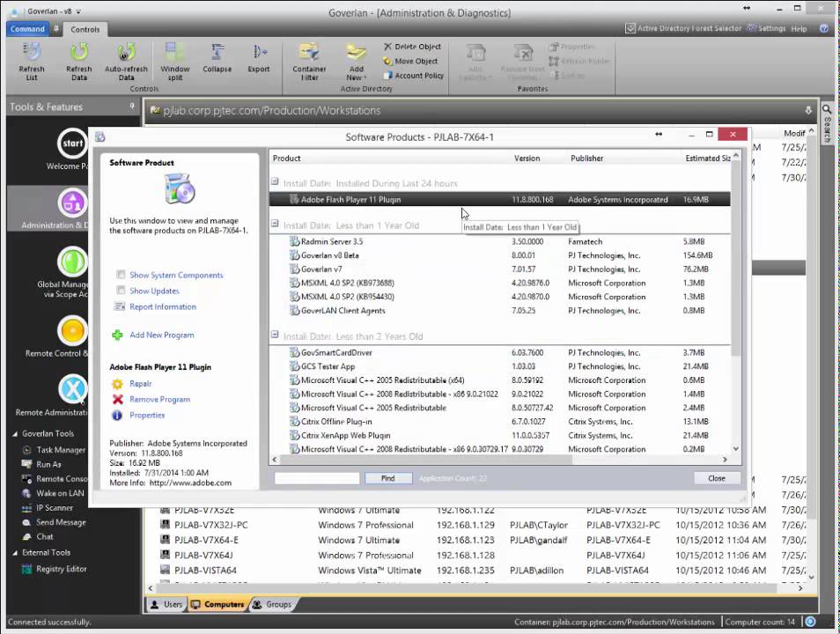Open Account Policy in ribbon
Viewport: 840px width, 634px height.
click(x=413, y=76)
